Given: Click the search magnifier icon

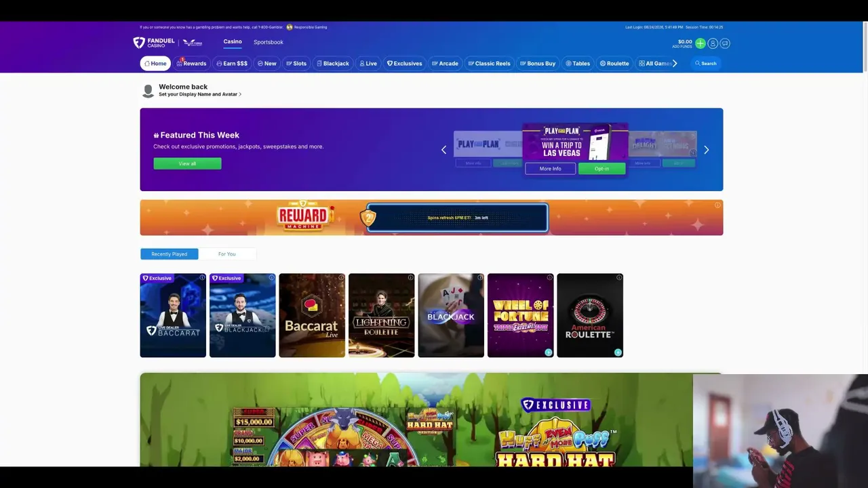Looking at the screenshot, I should click(697, 64).
